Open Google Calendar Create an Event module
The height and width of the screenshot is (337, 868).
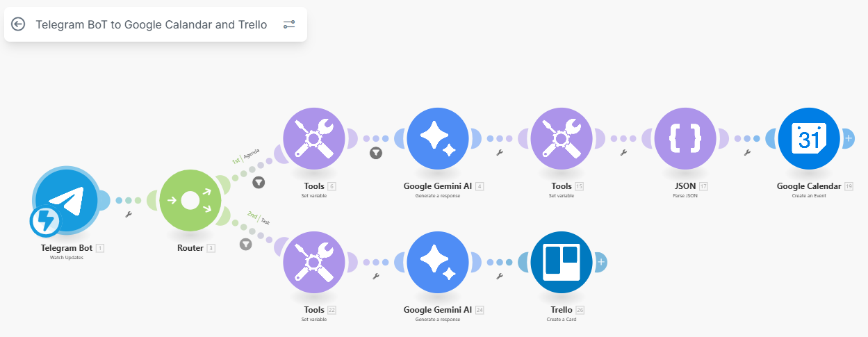click(809, 139)
